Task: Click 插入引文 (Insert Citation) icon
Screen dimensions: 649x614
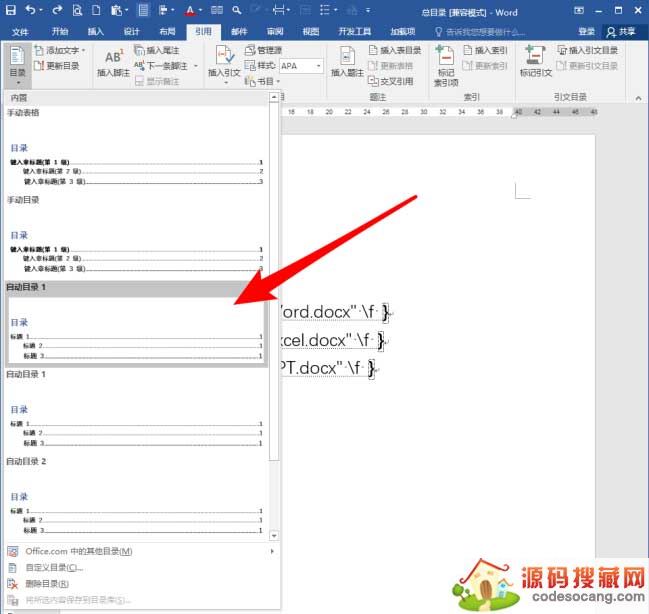Action: (224, 62)
